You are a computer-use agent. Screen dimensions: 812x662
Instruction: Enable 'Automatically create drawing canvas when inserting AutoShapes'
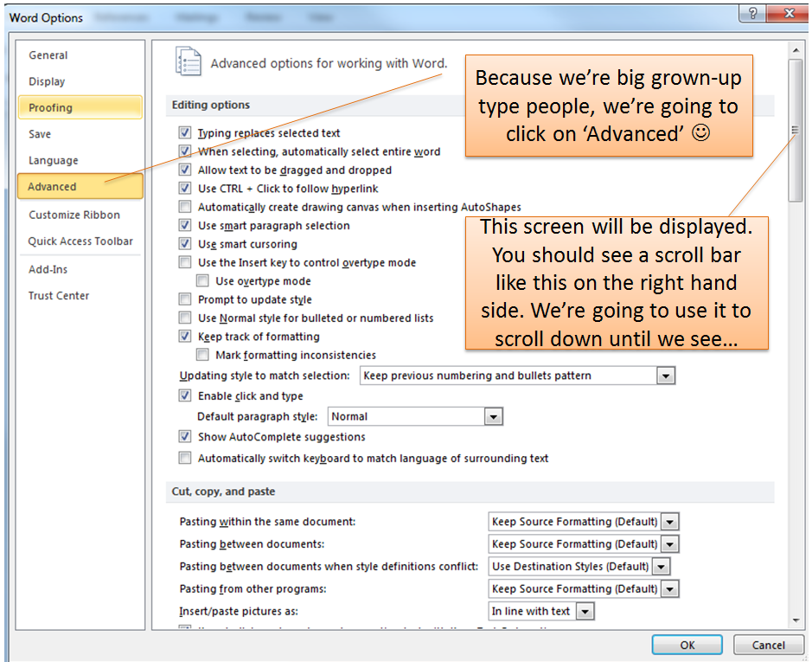tap(185, 206)
